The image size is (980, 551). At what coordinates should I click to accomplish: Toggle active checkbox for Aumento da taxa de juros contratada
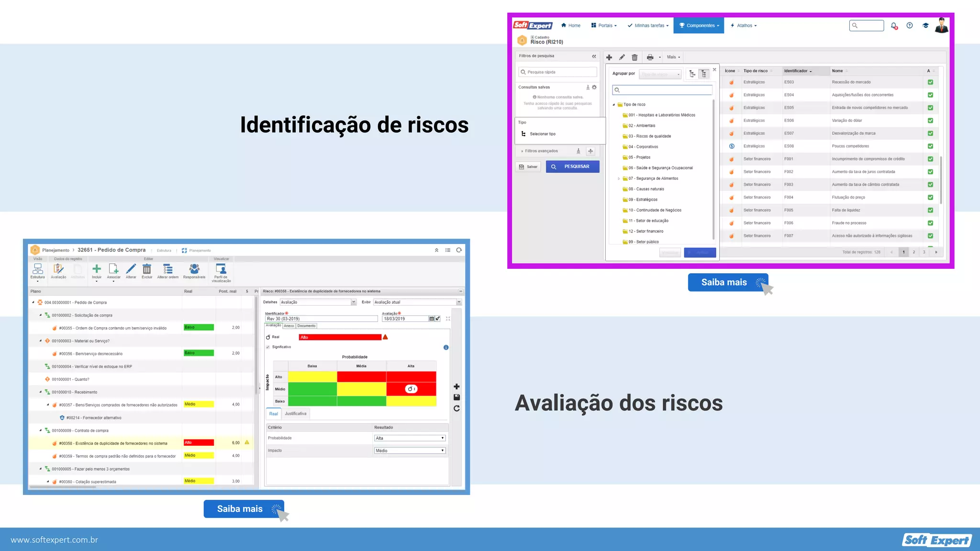click(930, 172)
